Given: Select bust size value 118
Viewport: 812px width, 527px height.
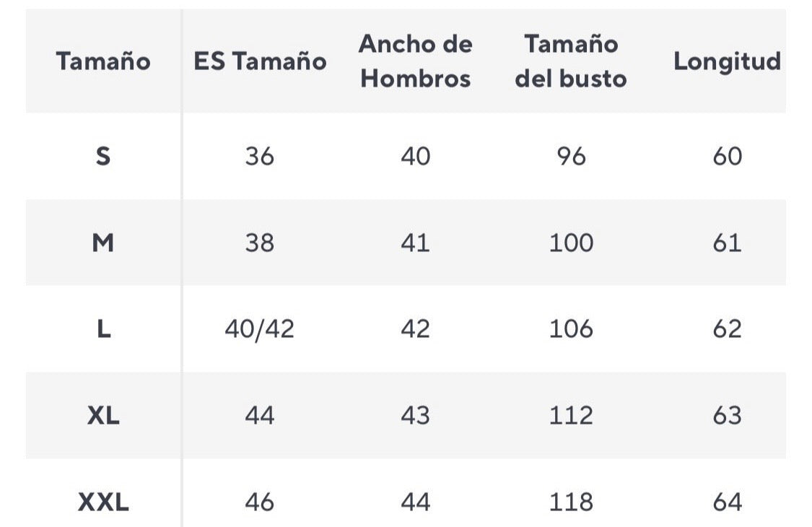Looking at the screenshot, I should click(x=571, y=502).
